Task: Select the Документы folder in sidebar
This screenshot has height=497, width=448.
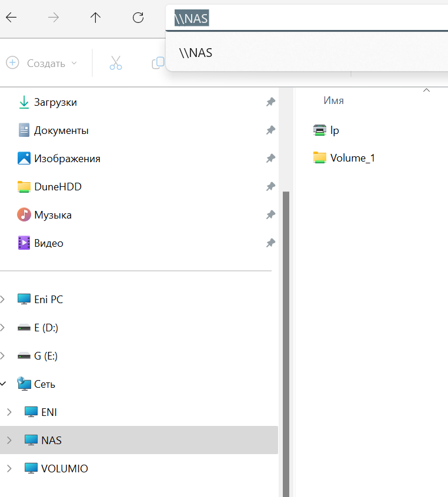Action: coord(61,130)
